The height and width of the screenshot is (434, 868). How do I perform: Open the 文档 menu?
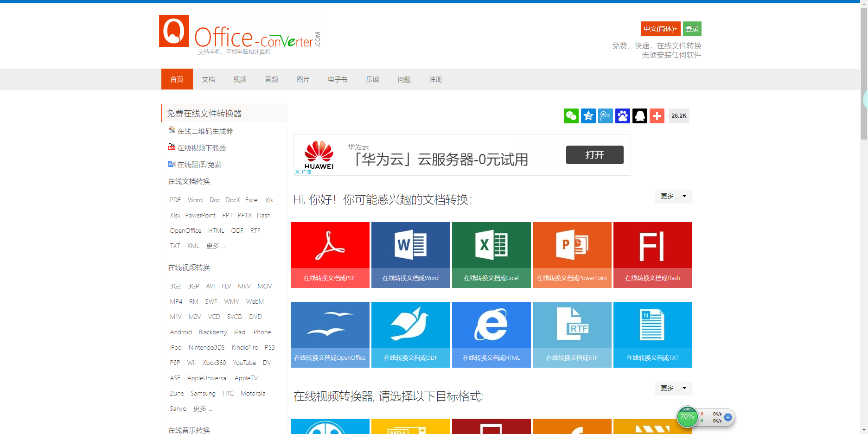point(209,79)
